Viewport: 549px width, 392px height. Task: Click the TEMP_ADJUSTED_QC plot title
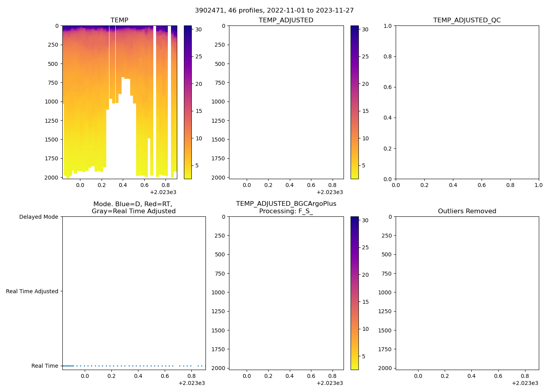click(467, 20)
